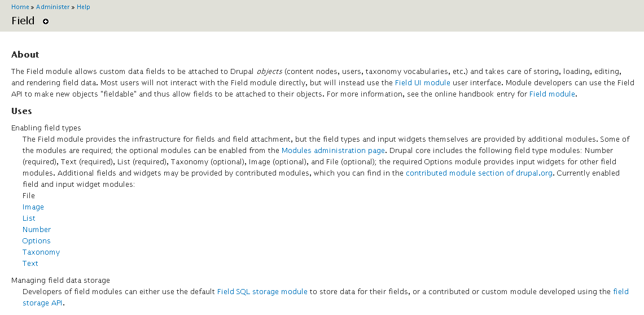
Task: Open the Text module link
Action: (x=30, y=264)
